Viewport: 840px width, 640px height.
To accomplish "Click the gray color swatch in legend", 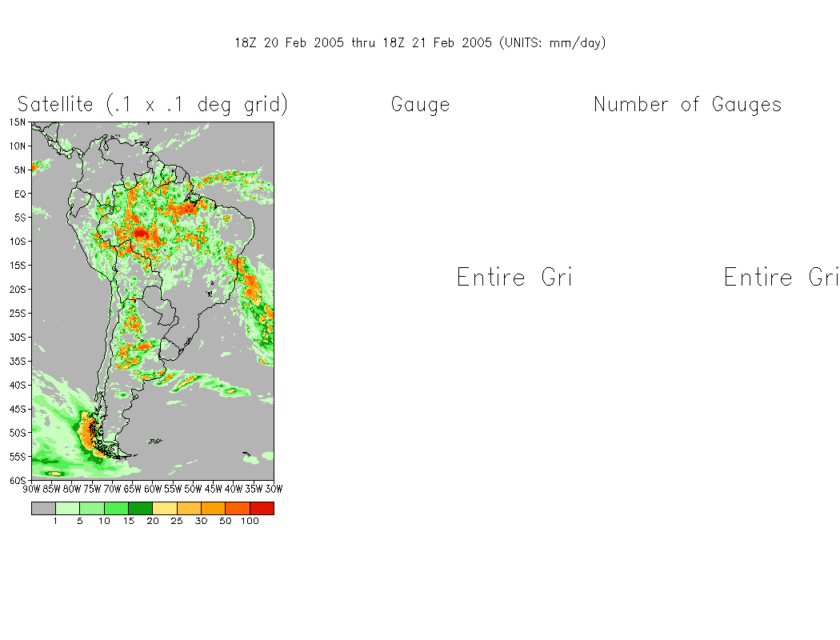I will tap(43, 508).
